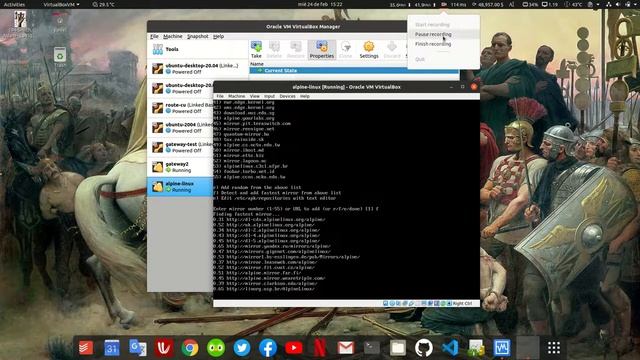Open the VirtualBoxVM app menu in top bar
This screenshot has width=640, height=360.
point(61,4)
